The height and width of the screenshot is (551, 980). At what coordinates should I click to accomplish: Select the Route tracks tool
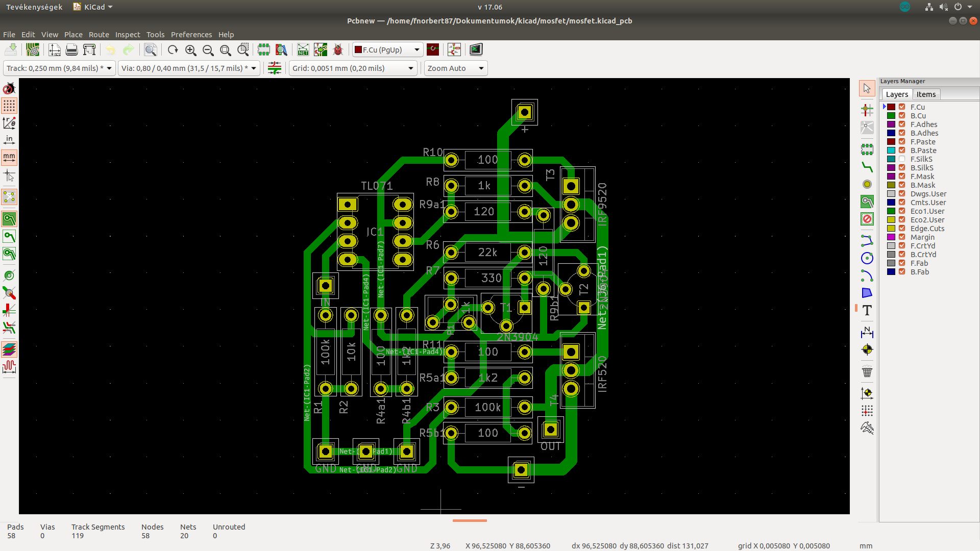click(x=867, y=167)
